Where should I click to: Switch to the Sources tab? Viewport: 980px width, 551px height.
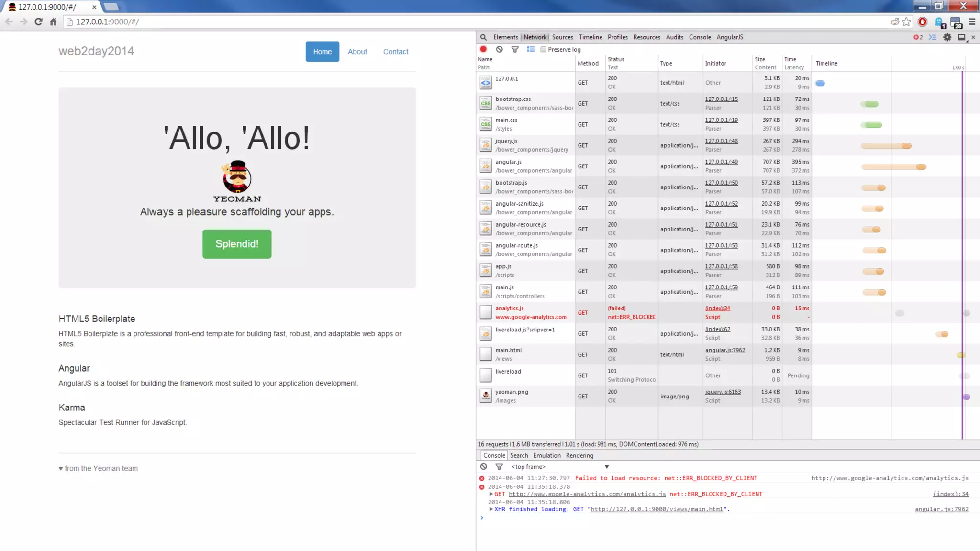[562, 37]
